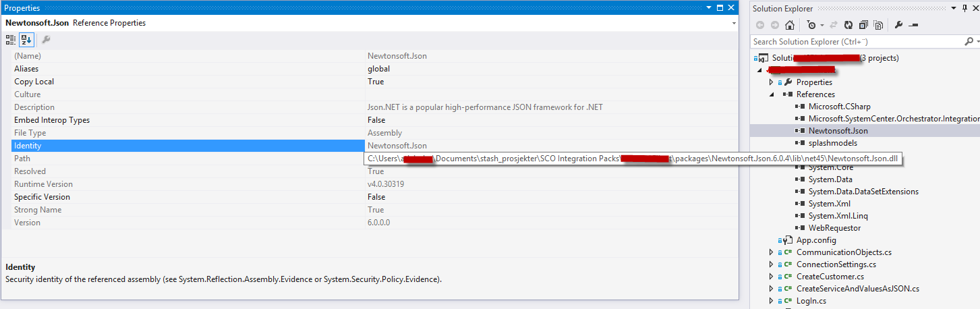Select CommunicationObjects.cs file
This screenshot has width=980, height=309.
[x=844, y=252]
